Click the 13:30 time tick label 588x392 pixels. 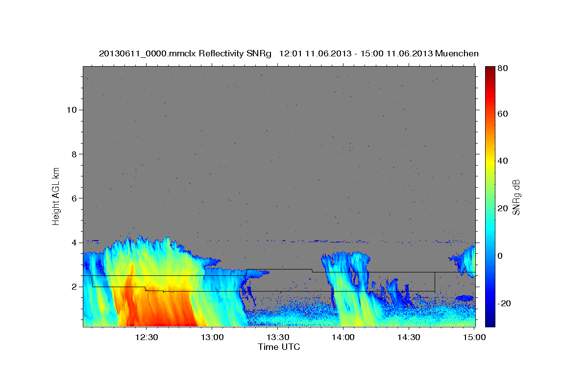point(277,338)
